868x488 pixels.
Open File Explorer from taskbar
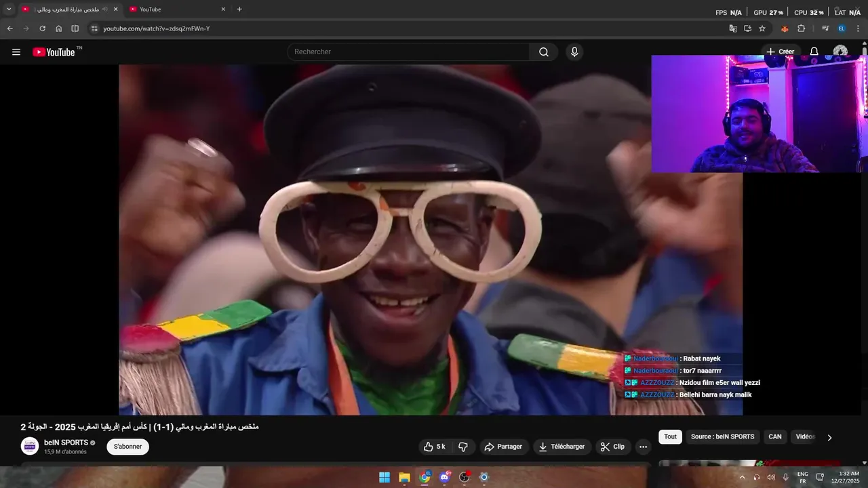click(x=404, y=477)
